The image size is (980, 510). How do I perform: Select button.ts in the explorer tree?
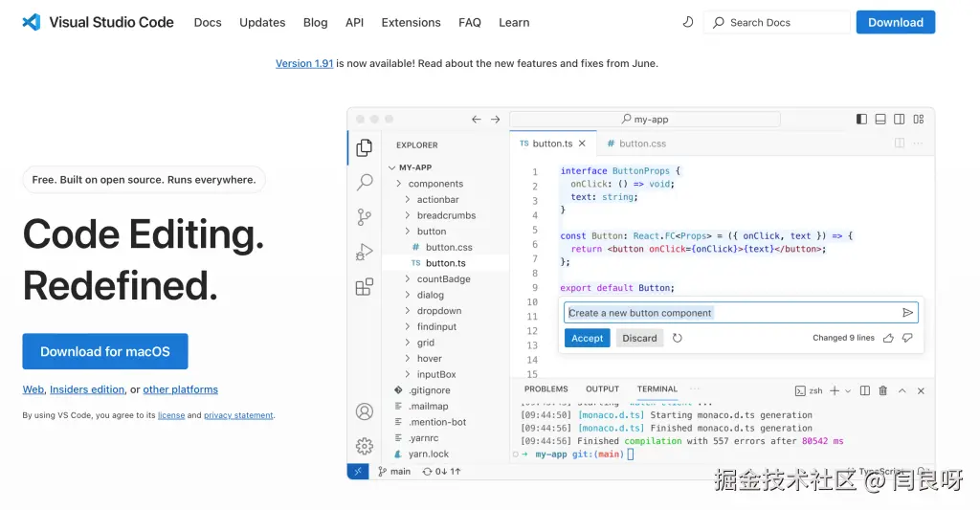[445, 263]
